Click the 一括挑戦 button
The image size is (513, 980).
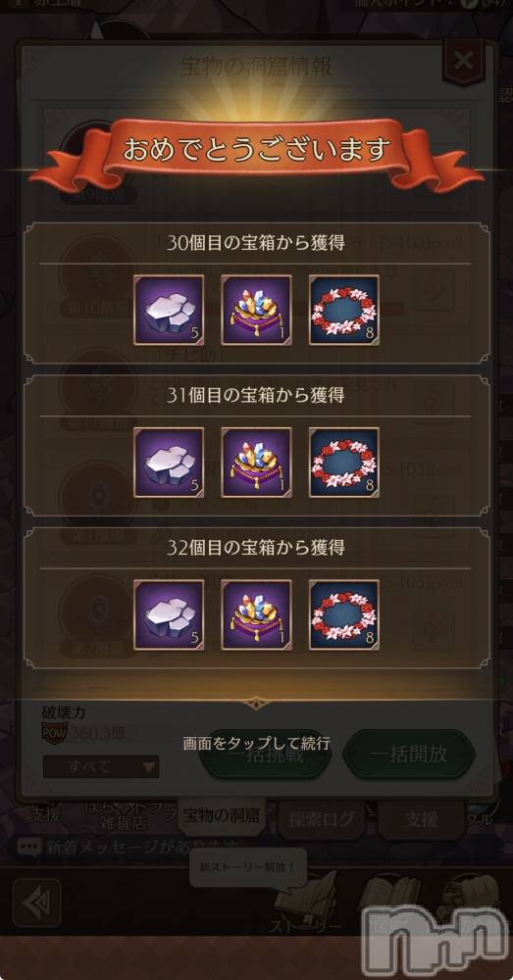point(265,754)
